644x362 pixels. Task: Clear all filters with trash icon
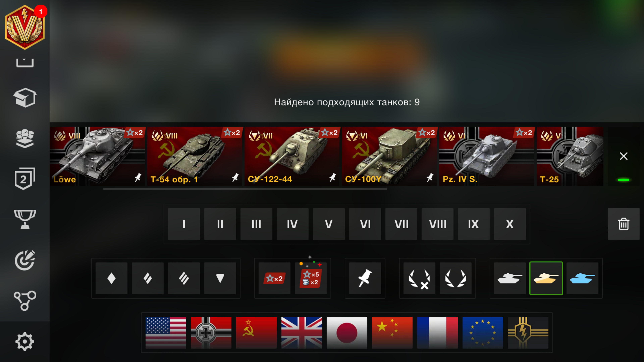coord(624,224)
